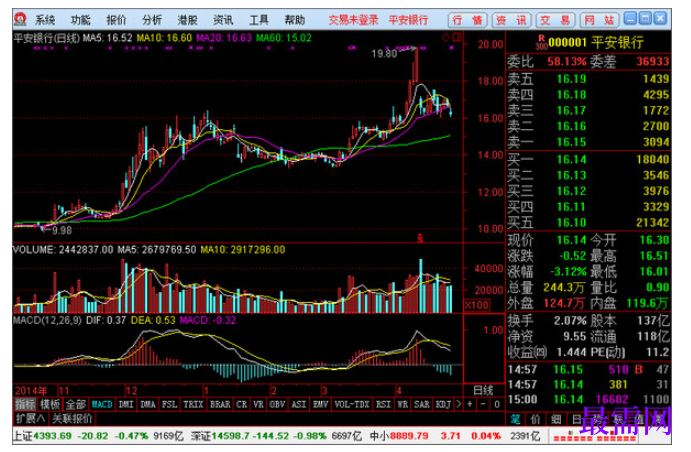Select the MACD indicator tab

(102, 404)
